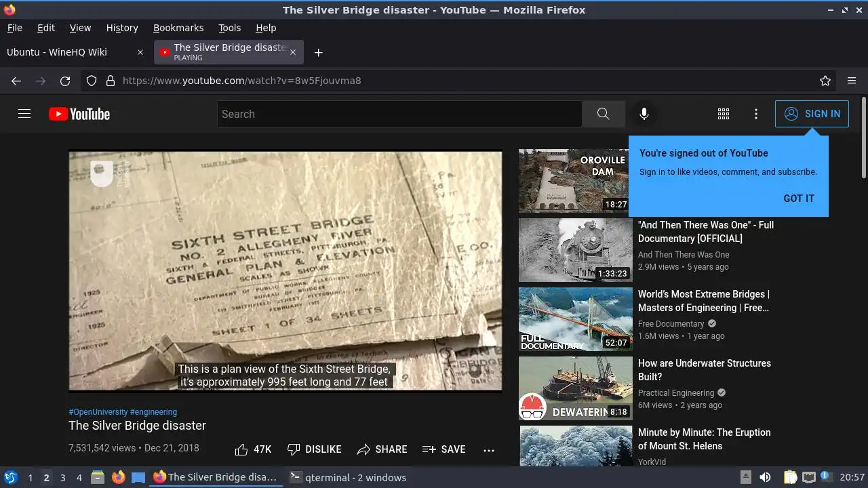The height and width of the screenshot is (488, 868).
Task: Switch to virtual desktop 4
Action: tap(79, 477)
